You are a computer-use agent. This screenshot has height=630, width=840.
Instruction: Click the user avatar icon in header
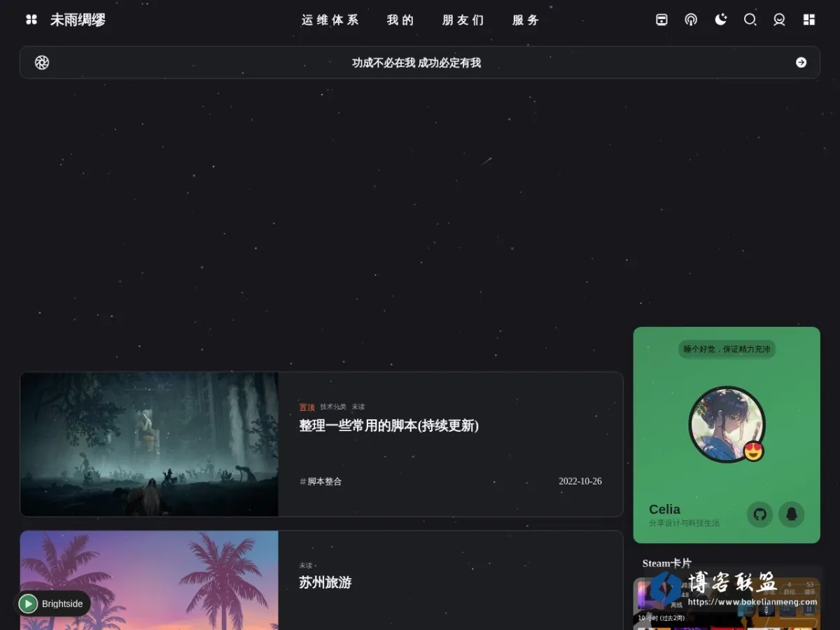coord(779,20)
